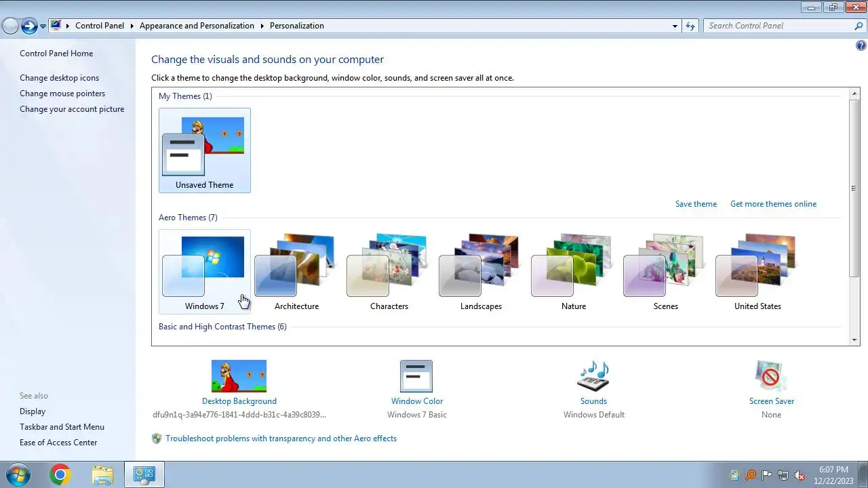Open the Screen Saver icon
The image size is (868, 488).
pos(771,376)
